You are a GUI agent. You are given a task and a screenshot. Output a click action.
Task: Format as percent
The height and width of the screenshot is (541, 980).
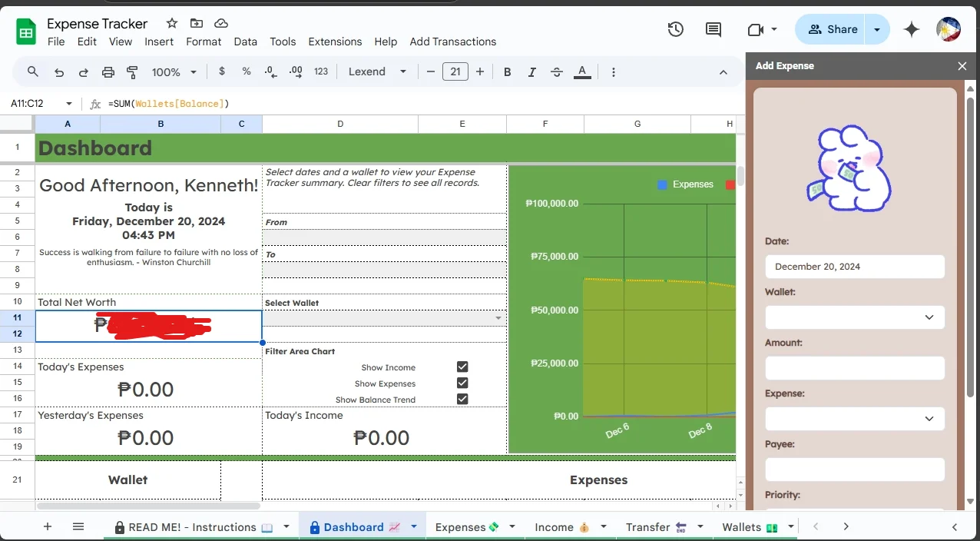point(247,71)
